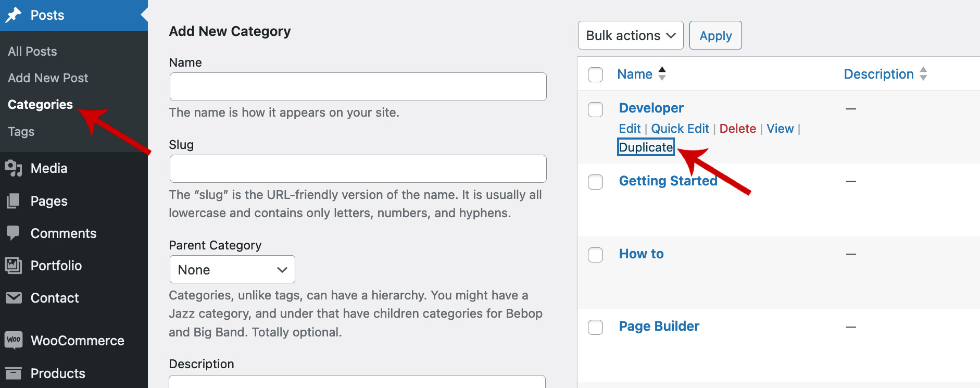Tick the Developer category checkbox
Image resolution: width=980 pixels, height=388 pixels.
595,109
